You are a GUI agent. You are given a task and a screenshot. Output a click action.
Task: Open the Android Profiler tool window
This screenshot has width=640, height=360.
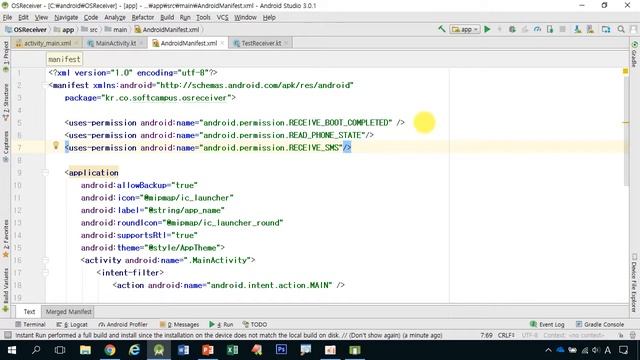click(123, 324)
